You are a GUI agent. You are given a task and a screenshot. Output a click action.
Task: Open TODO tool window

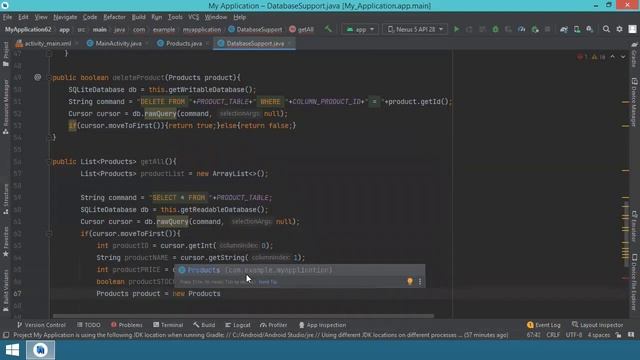pyautogui.click(x=89, y=325)
